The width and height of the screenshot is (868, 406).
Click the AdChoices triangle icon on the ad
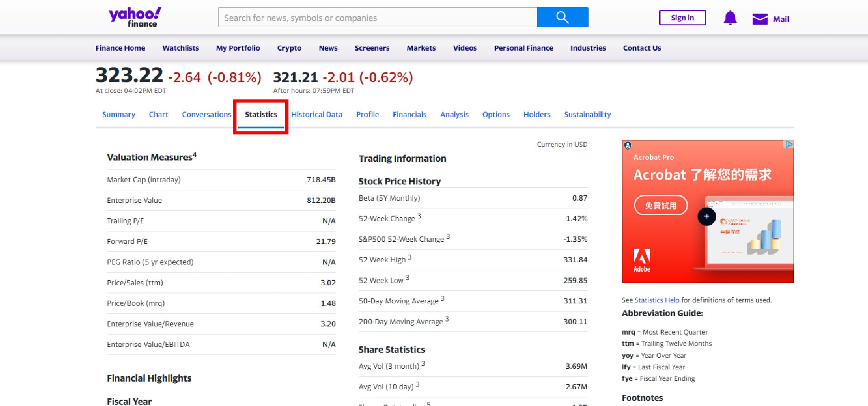click(x=789, y=144)
